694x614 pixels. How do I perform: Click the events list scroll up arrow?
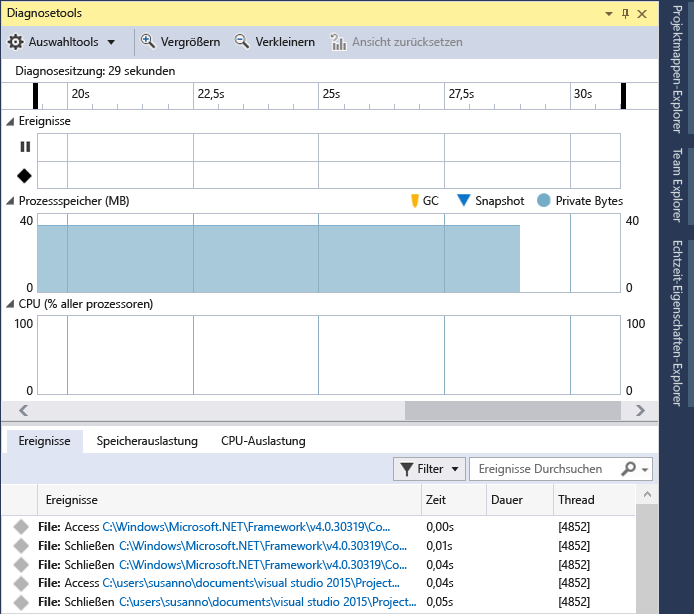click(647, 494)
